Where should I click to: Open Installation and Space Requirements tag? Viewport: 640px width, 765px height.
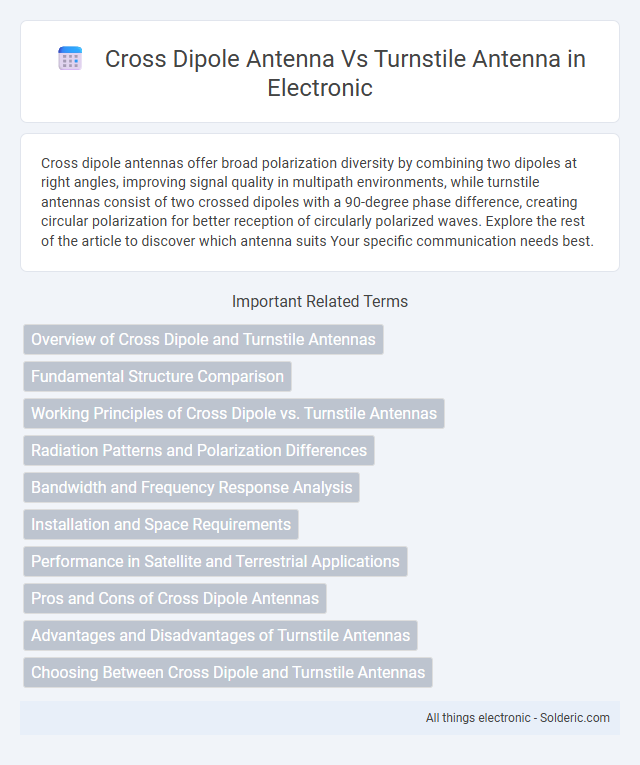point(161,524)
